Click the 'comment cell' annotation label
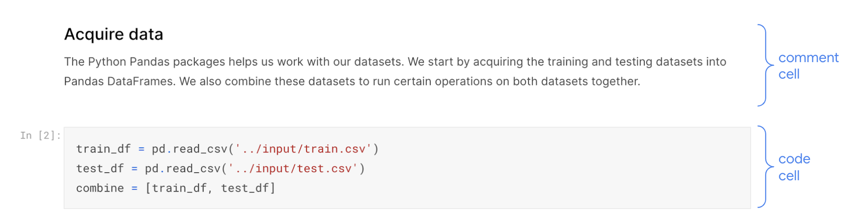 tap(808, 66)
